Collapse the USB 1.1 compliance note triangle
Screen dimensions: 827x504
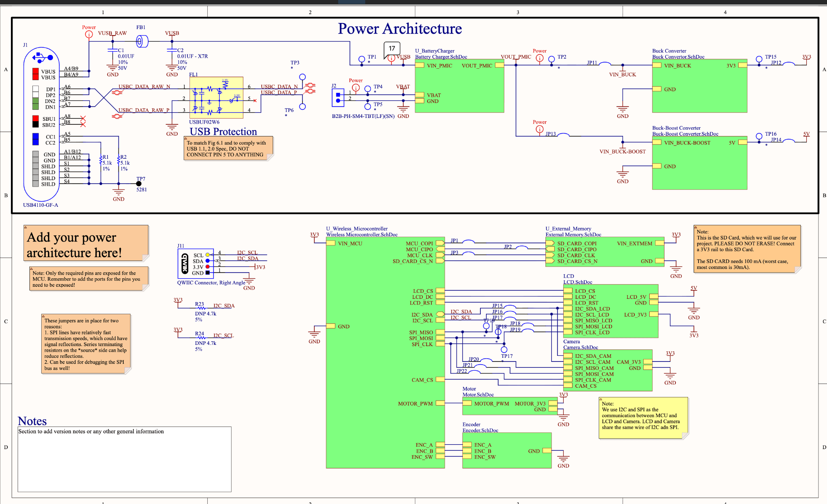click(x=185, y=138)
